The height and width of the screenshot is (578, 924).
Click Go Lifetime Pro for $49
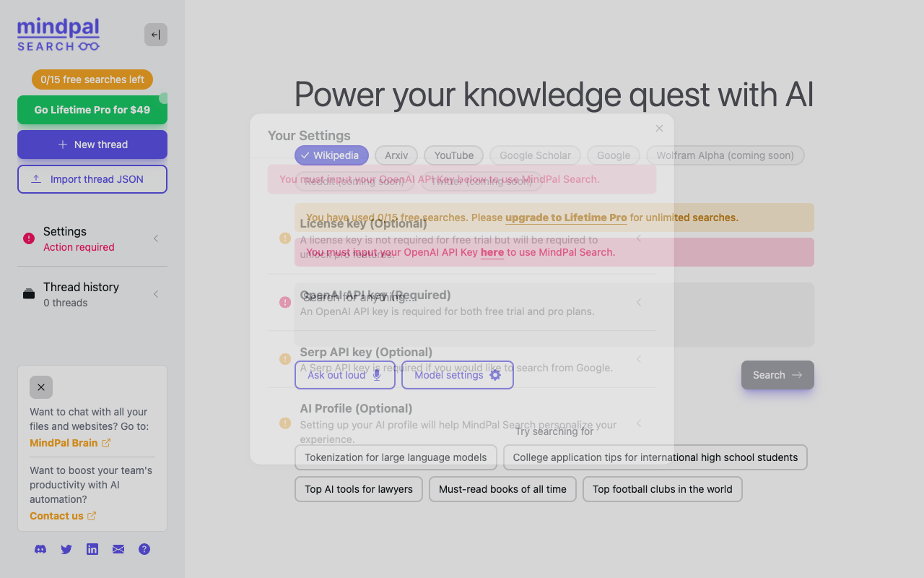[x=92, y=110]
